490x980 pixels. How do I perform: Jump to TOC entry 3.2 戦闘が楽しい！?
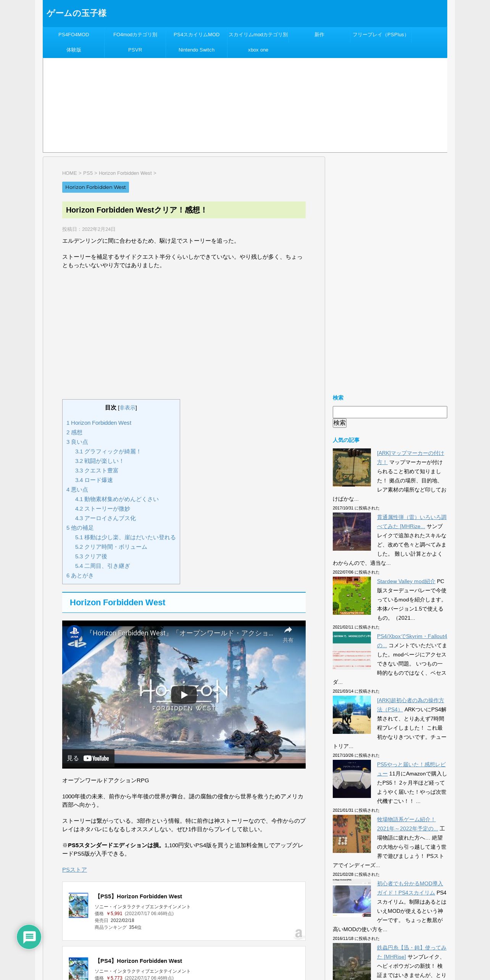(x=100, y=461)
